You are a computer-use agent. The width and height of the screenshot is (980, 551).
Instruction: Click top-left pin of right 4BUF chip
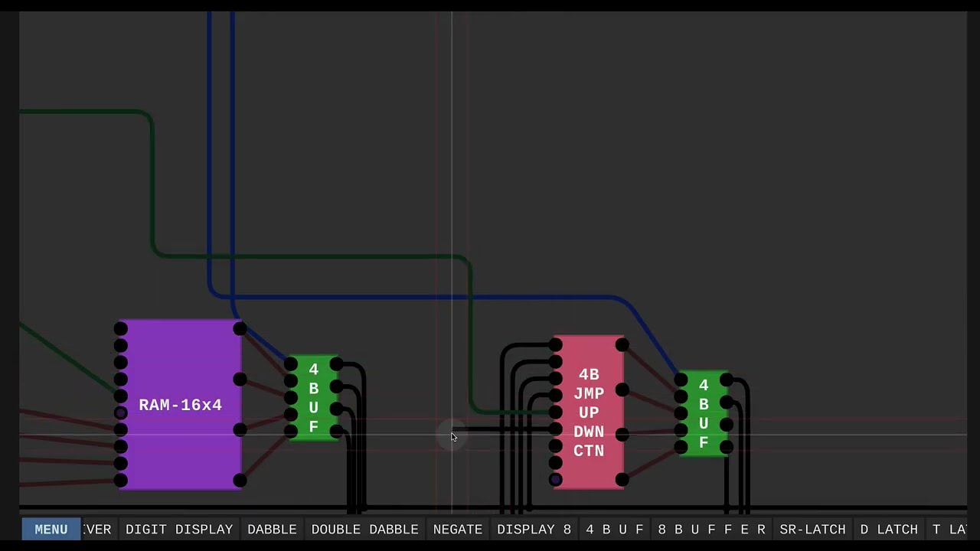[x=681, y=380]
